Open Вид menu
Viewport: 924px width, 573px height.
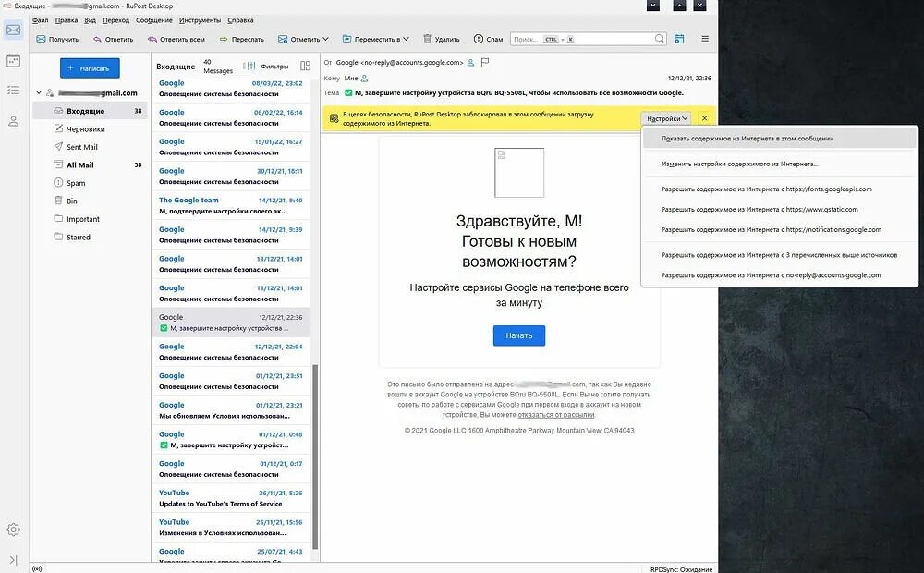[x=90, y=20]
